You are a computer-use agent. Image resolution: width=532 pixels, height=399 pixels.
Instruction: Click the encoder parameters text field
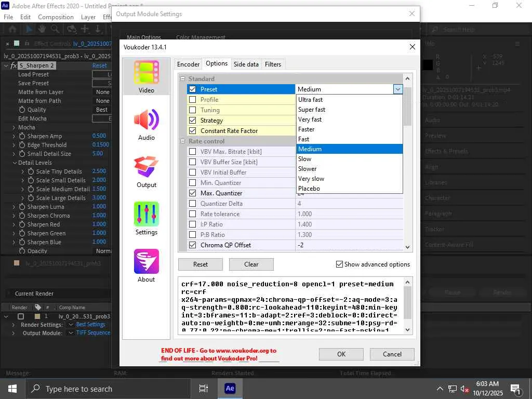(291, 306)
